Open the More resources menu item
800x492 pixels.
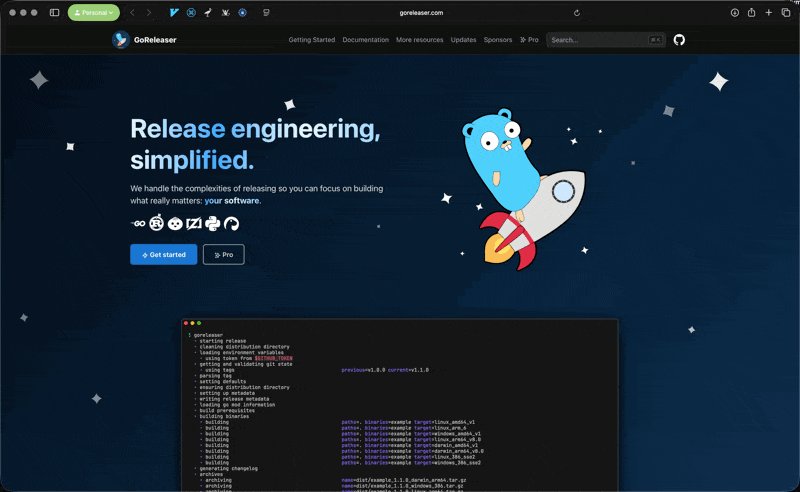(419, 40)
